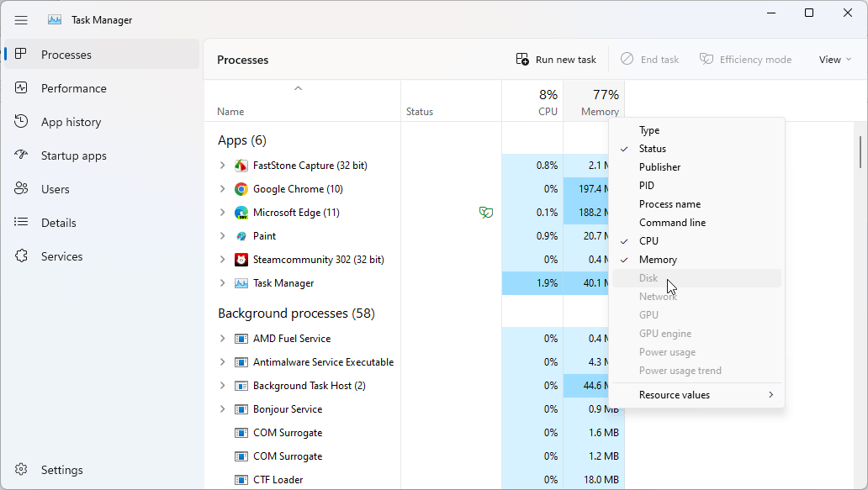Open the hamburger navigation menu
This screenshot has width=868, height=490.
pyautogui.click(x=21, y=20)
